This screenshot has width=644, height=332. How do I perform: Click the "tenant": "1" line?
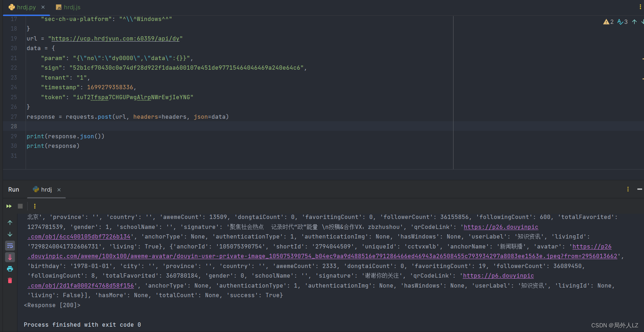tap(65, 77)
